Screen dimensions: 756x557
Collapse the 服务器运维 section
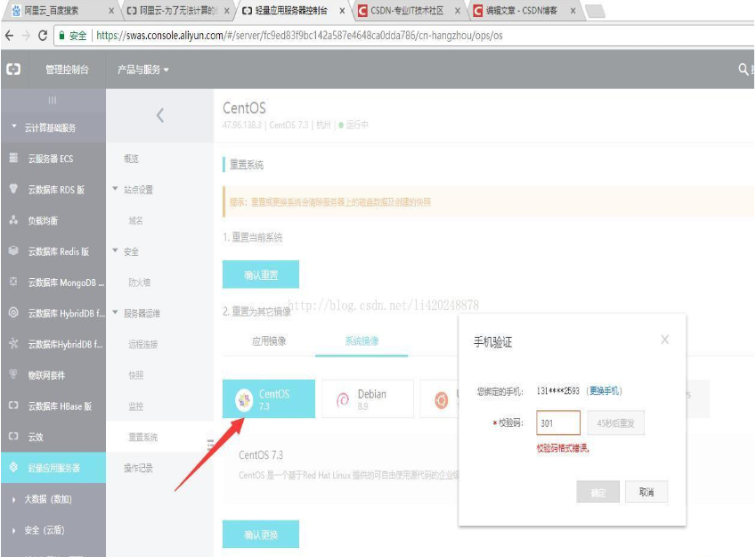point(115,312)
